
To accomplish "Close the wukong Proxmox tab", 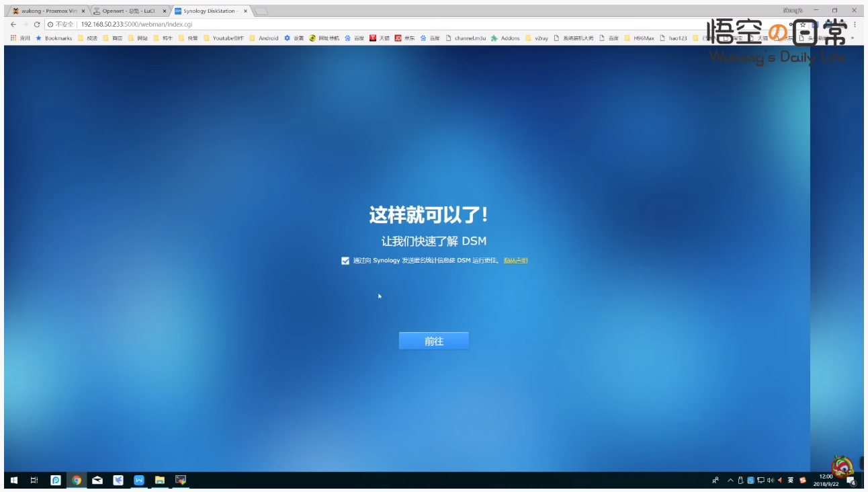I will pyautogui.click(x=83, y=11).
